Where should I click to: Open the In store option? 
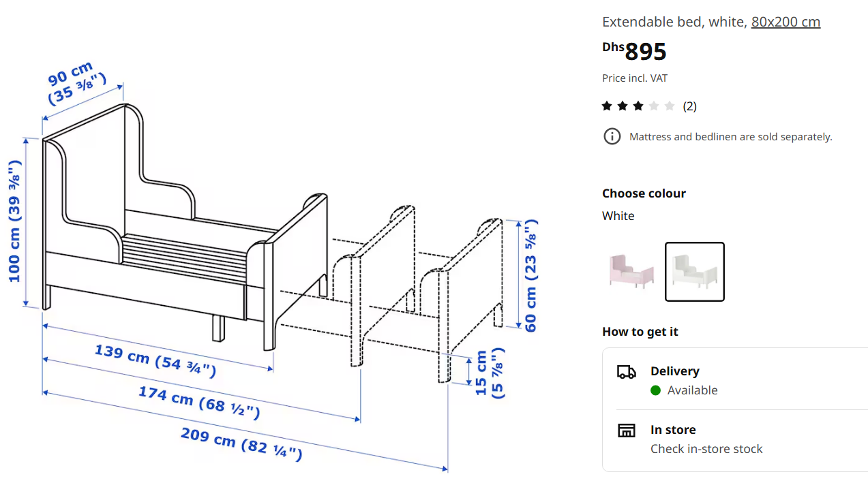[x=673, y=430]
